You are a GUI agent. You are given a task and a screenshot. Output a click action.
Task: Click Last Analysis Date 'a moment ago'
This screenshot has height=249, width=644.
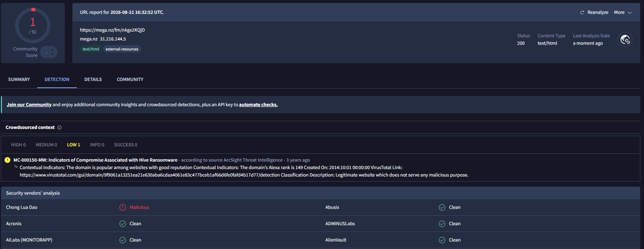pos(588,43)
